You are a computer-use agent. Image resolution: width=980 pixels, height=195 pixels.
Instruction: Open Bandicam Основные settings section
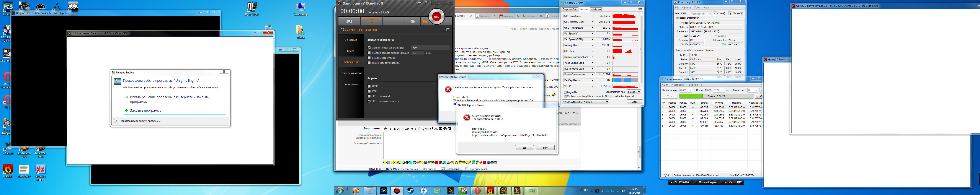tap(350, 39)
